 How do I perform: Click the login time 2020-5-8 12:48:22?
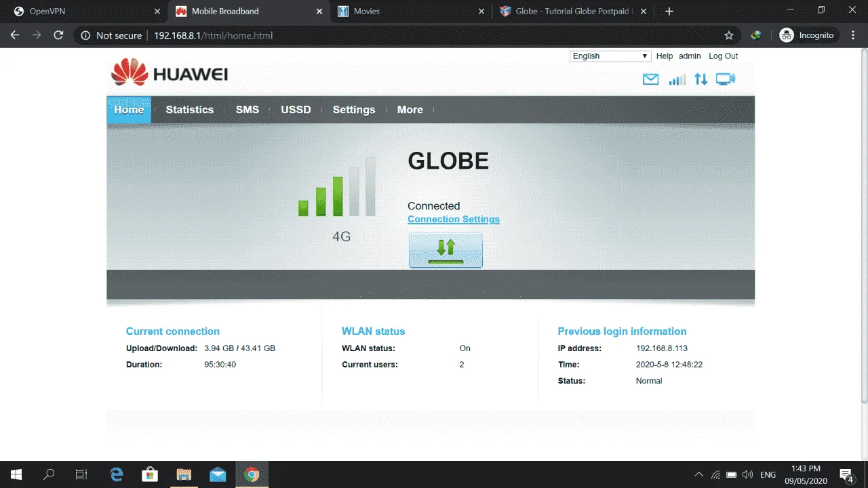coord(669,365)
